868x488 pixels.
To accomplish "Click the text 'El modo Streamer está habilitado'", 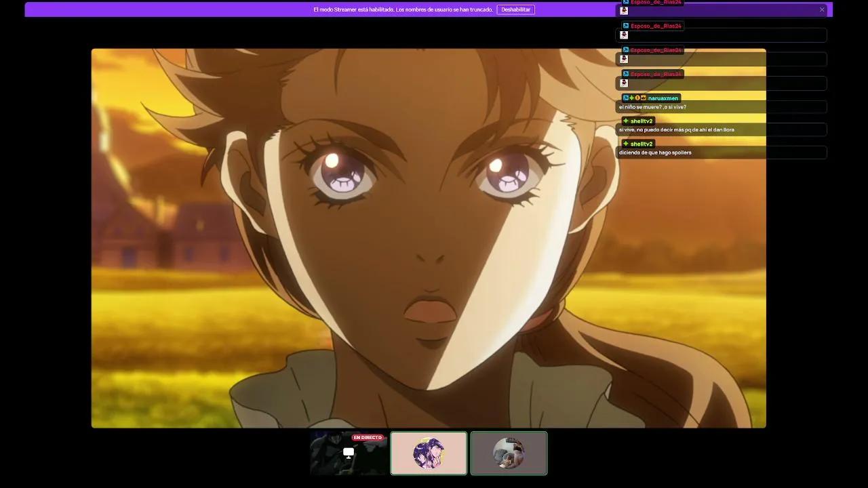I will pos(353,9).
